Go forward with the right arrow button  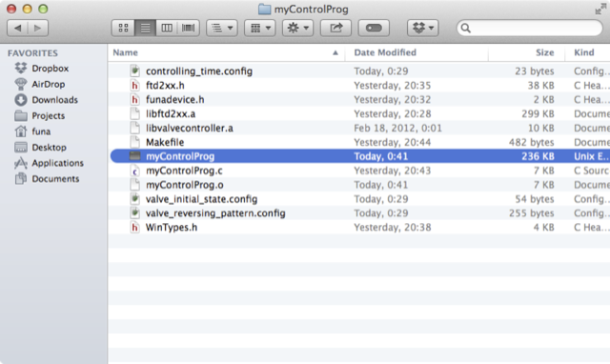[x=38, y=28]
